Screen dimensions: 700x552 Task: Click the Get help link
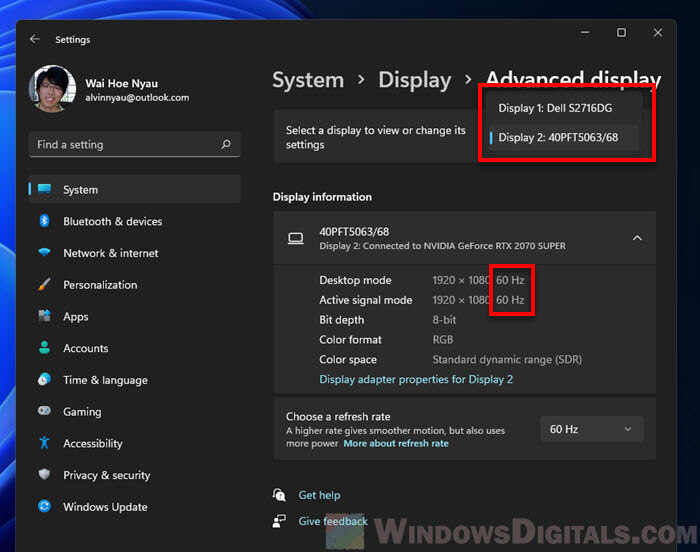pos(319,495)
